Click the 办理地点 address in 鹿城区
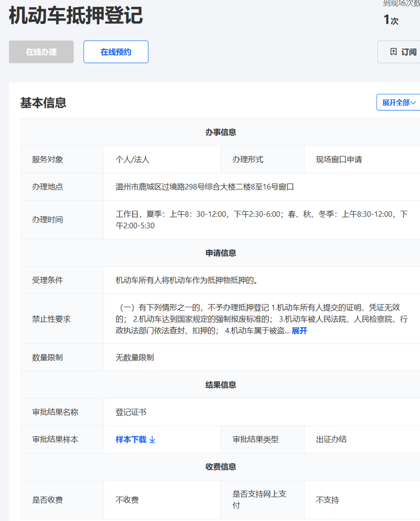The height and width of the screenshot is (521, 420). pyautogui.click(x=204, y=187)
